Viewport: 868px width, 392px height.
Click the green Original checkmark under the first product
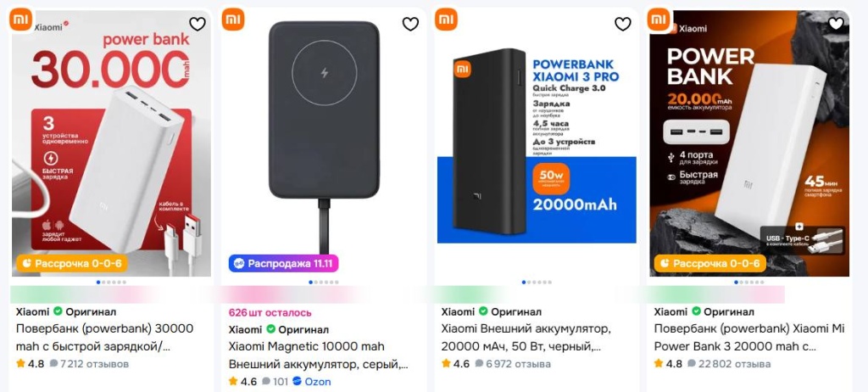click(58, 312)
